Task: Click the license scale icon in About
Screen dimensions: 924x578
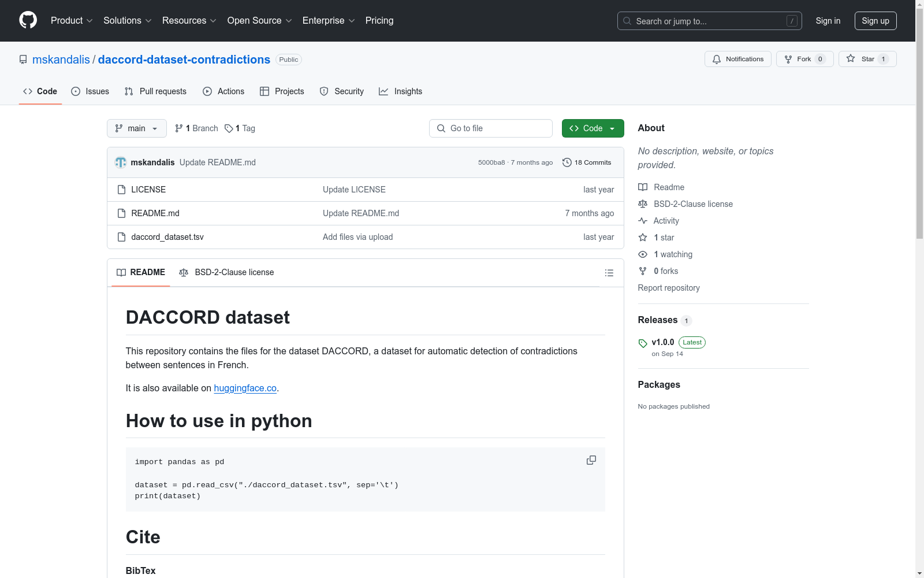Action: click(643, 204)
